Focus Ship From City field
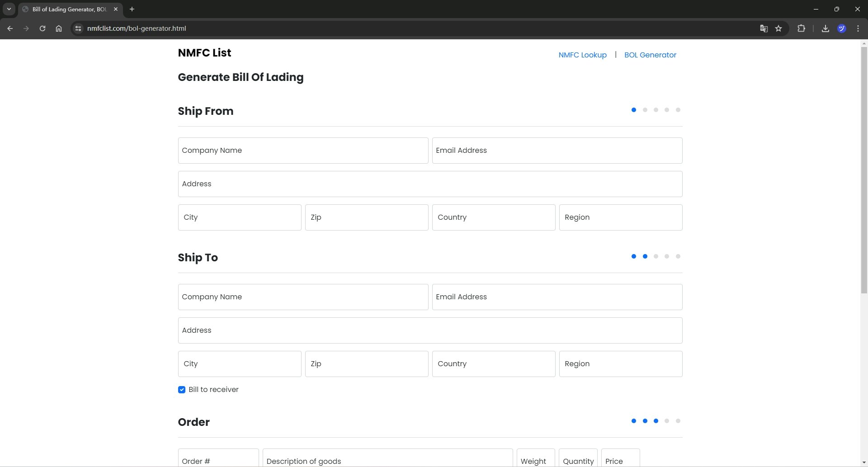The width and height of the screenshot is (868, 467). pyautogui.click(x=240, y=217)
